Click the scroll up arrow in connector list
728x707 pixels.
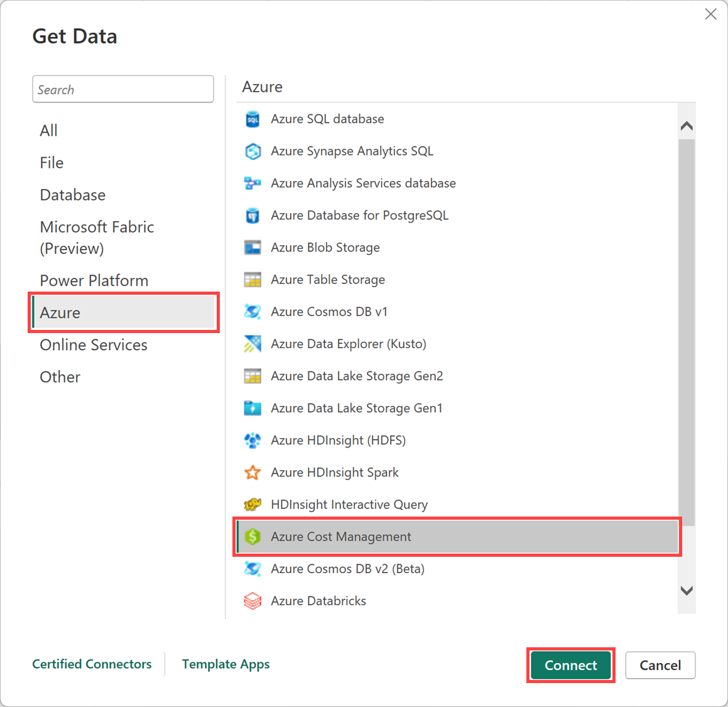click(x=686, y=126)
